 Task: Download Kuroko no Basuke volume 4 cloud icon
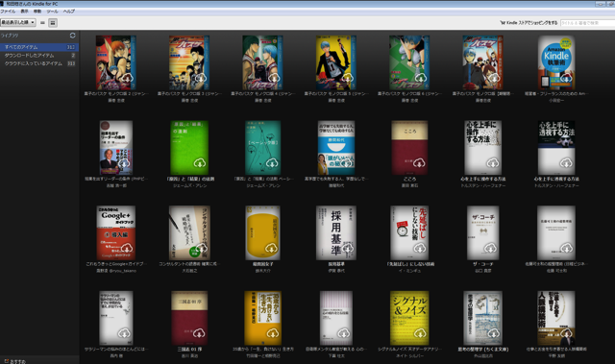[273, 78]
